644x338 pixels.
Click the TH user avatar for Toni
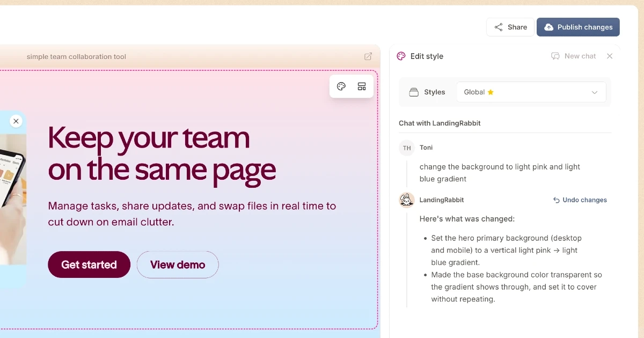point(407,148)
